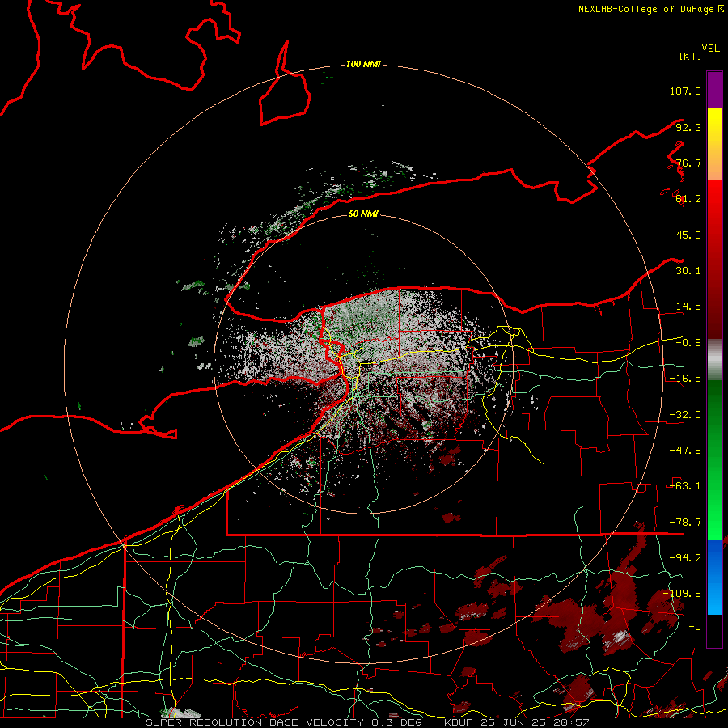Click the gray near-zero segment of color bar
This screenshot has width=728, height=728.
pyautogui.click(x=714, y=360)
